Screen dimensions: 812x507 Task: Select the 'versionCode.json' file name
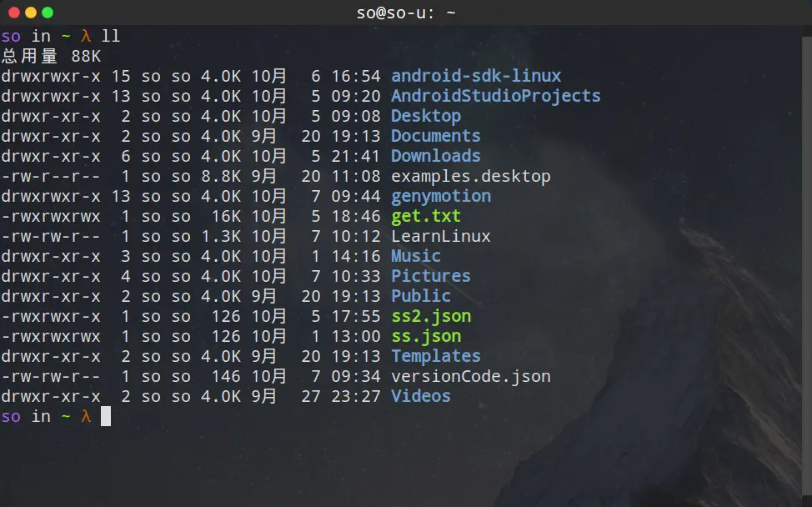point(471,376)
